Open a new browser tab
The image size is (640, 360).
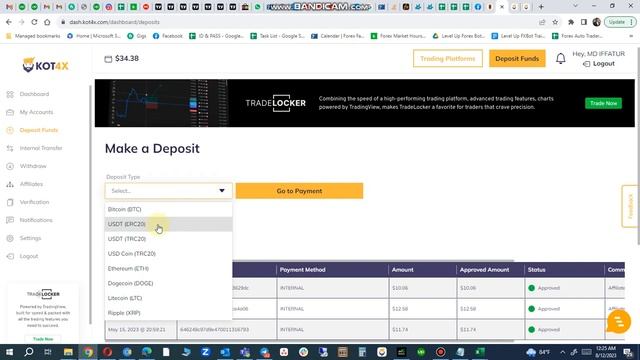(541, 7)
